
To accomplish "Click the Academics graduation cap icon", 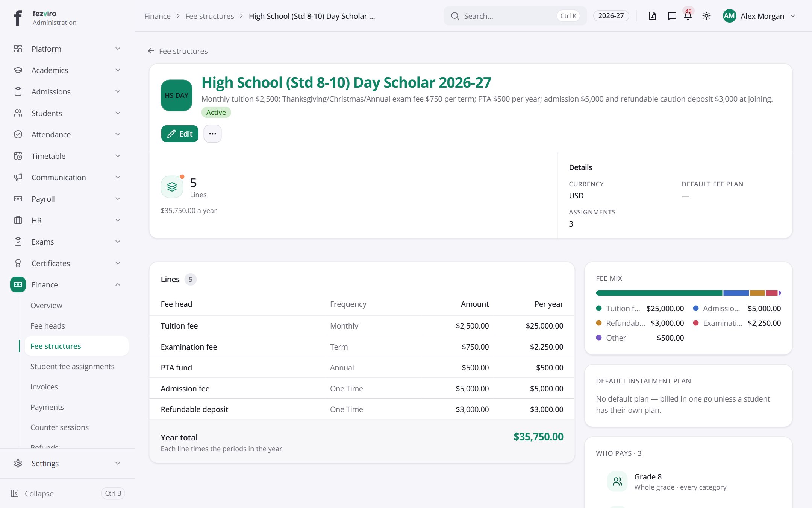I will (18, 70).
